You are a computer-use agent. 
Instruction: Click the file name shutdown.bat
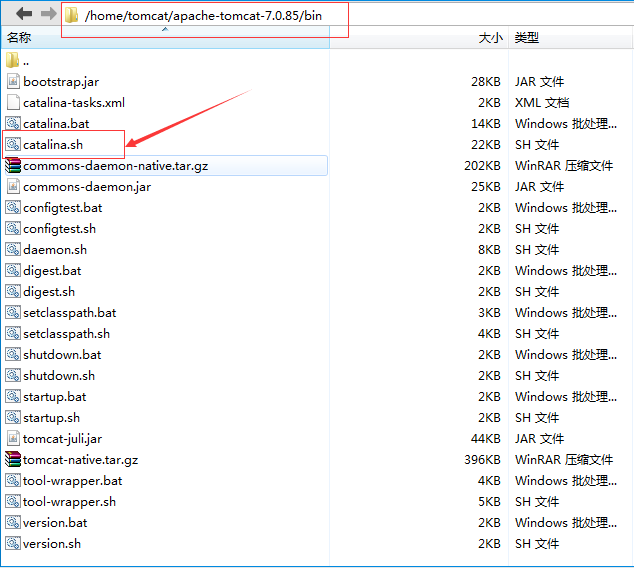pos(62,355)
